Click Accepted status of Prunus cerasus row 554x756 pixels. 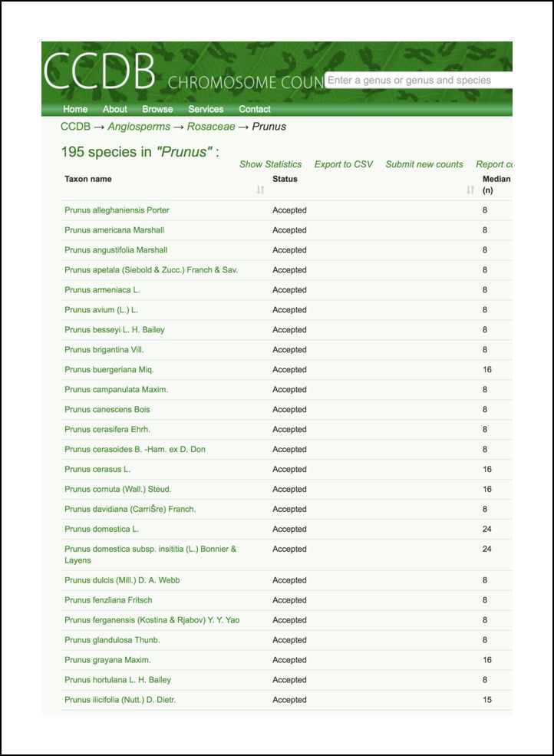[x=289, y=469]
